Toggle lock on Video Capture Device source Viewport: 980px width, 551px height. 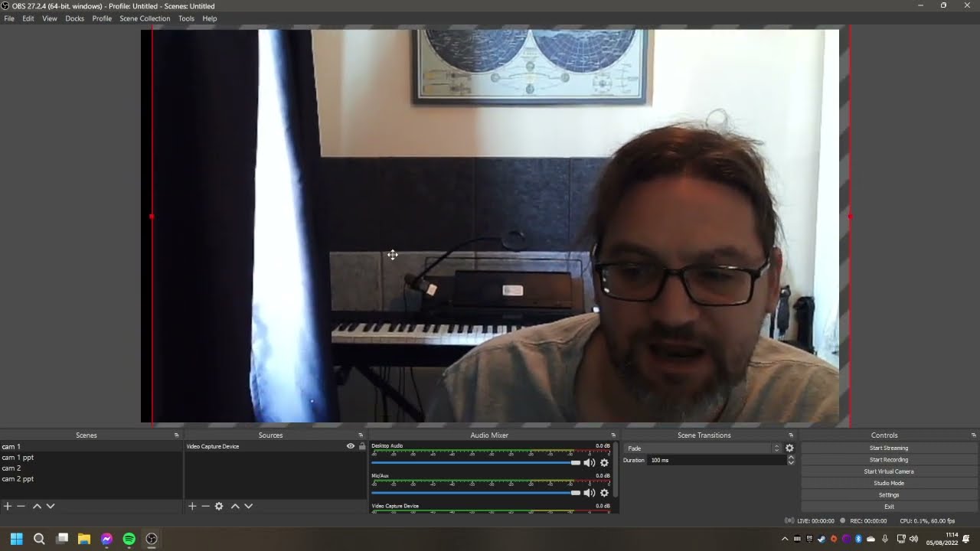point(362,446)
